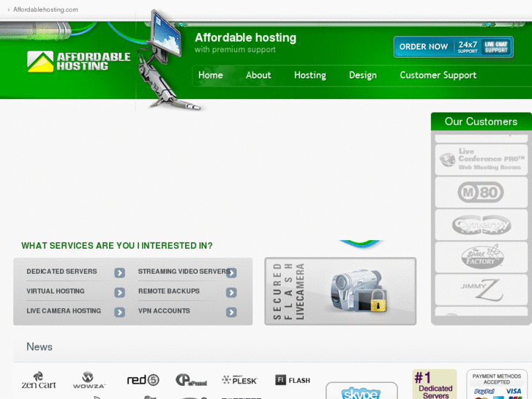Open arrow icon next to Virtual Hosting
Screen dimensions: 532x399
(119, 292)
